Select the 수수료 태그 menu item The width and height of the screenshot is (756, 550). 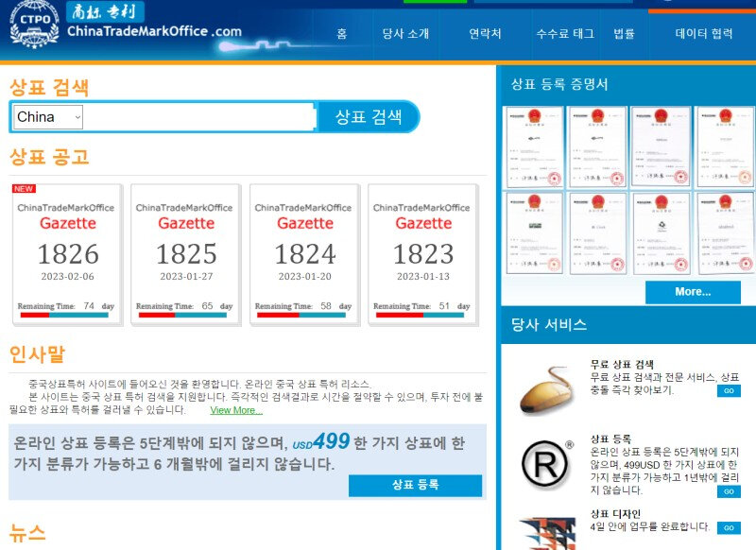click(x=565, y=34)
